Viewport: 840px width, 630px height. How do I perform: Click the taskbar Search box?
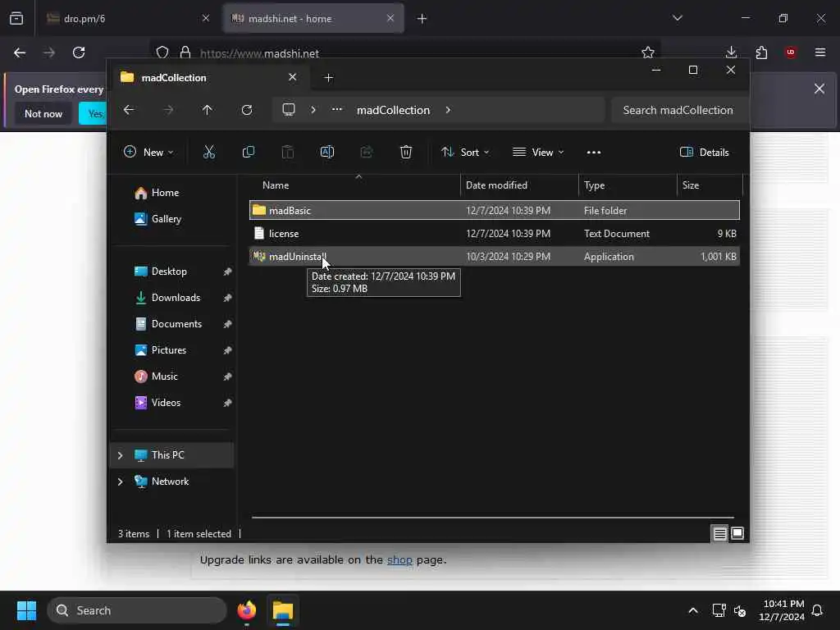137,610
